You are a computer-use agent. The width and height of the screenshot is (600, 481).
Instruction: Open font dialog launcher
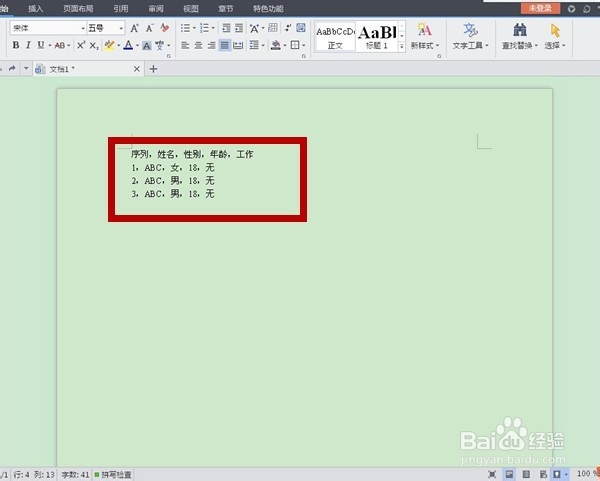168,56
